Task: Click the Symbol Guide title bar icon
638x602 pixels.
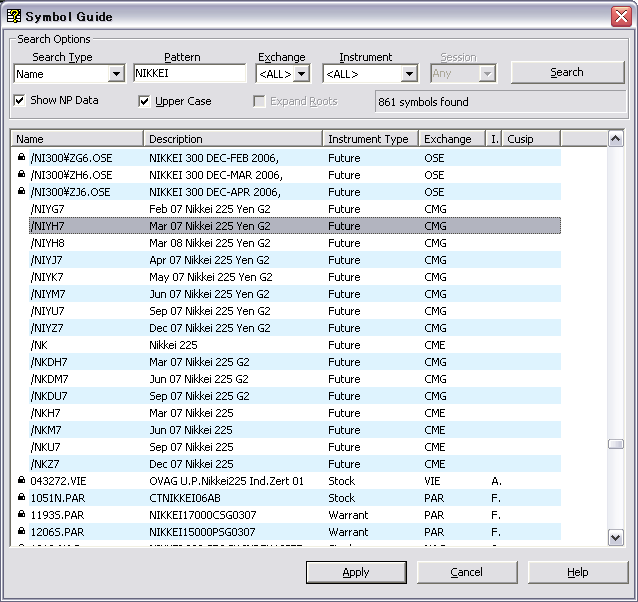Action: [14, 16]
